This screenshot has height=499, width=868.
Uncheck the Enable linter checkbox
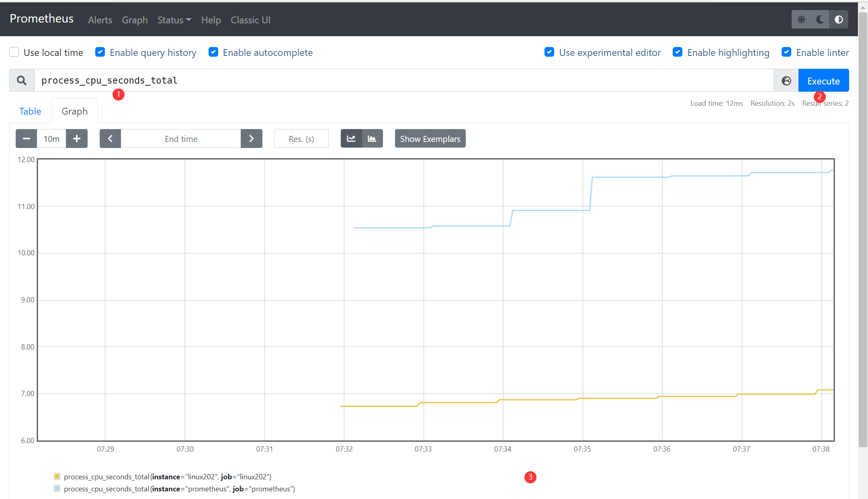coord(786,52)
